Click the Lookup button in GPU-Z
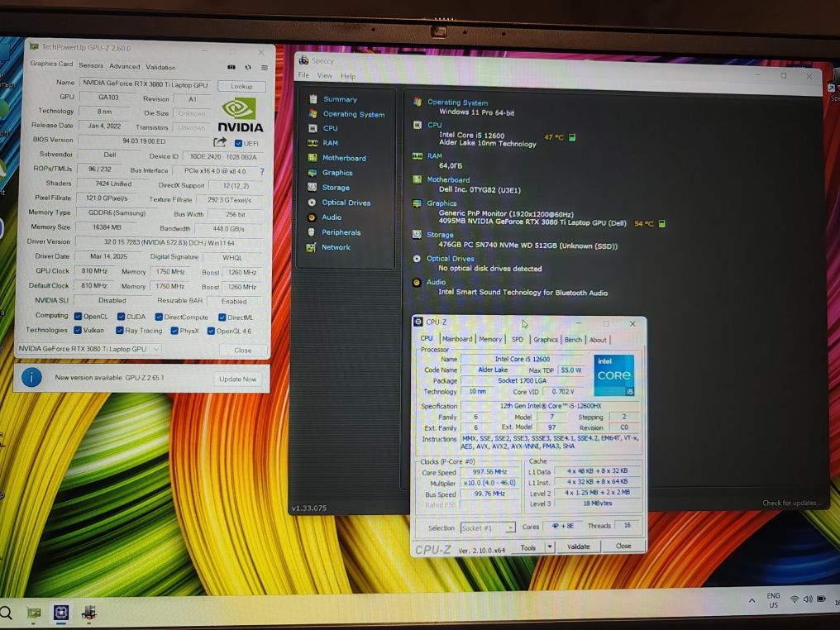The image size is (840, 630). tap(241, 86)
